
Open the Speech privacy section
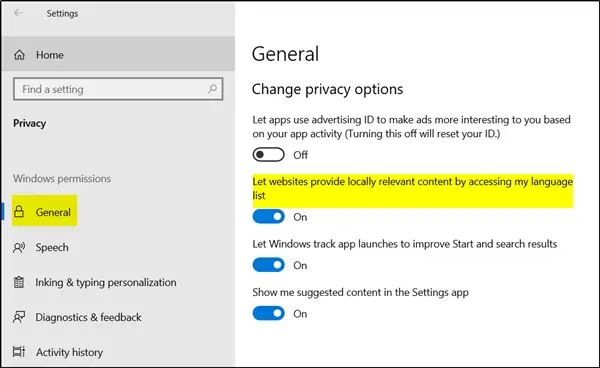[x=52, y=248]
